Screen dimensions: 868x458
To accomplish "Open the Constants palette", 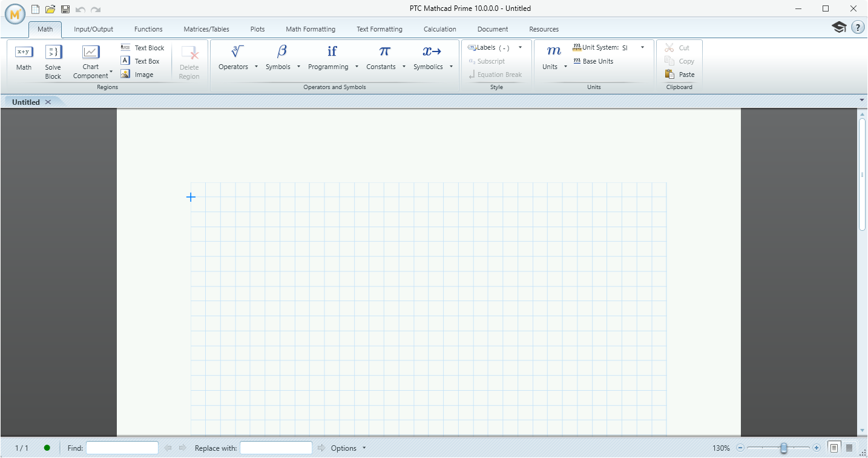I will pos(381,59).
